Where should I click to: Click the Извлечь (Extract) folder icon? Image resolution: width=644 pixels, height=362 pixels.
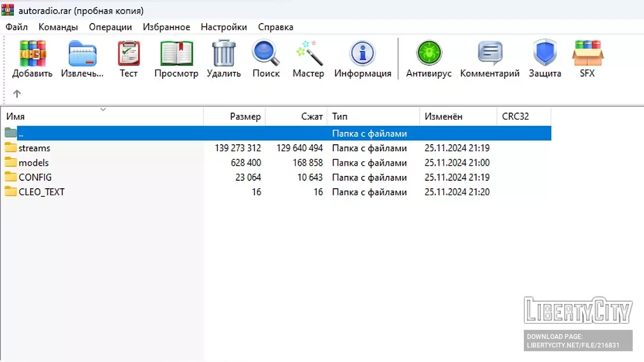click(x=82, y=54)
